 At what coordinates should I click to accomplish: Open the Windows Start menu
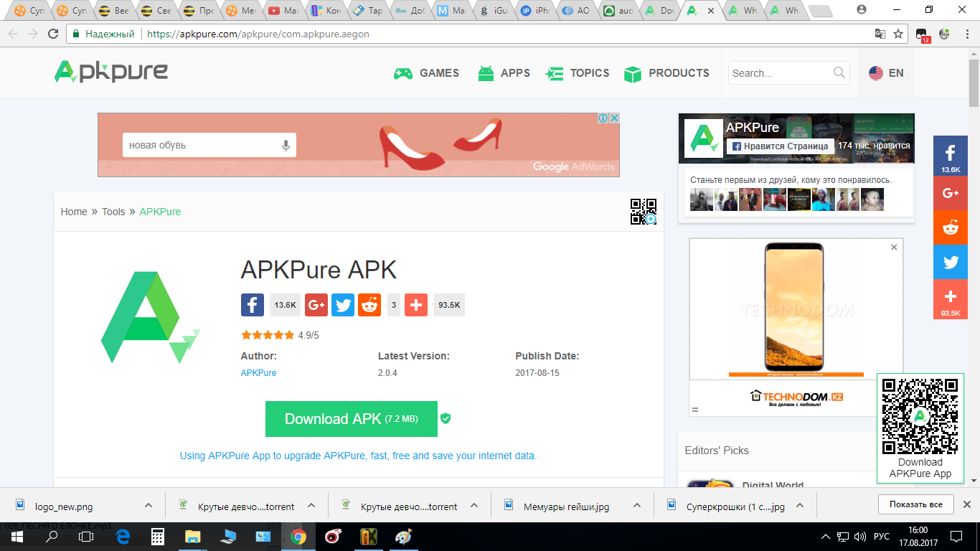(17, 537)
